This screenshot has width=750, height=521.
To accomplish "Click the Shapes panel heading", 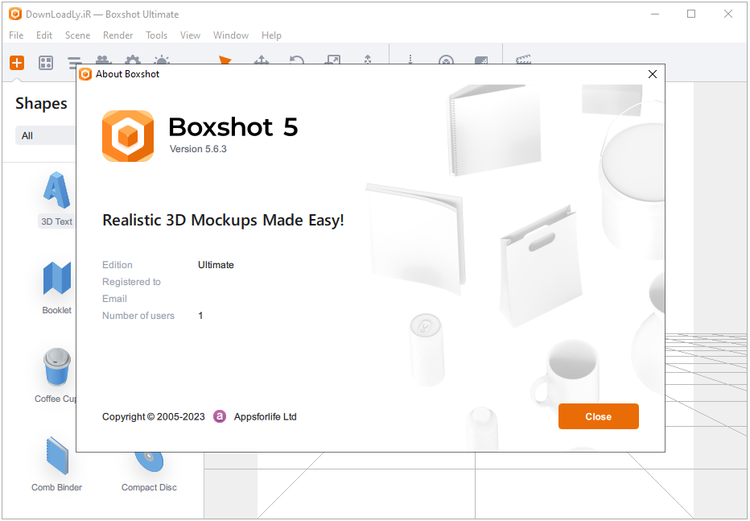I will (41, 104).
